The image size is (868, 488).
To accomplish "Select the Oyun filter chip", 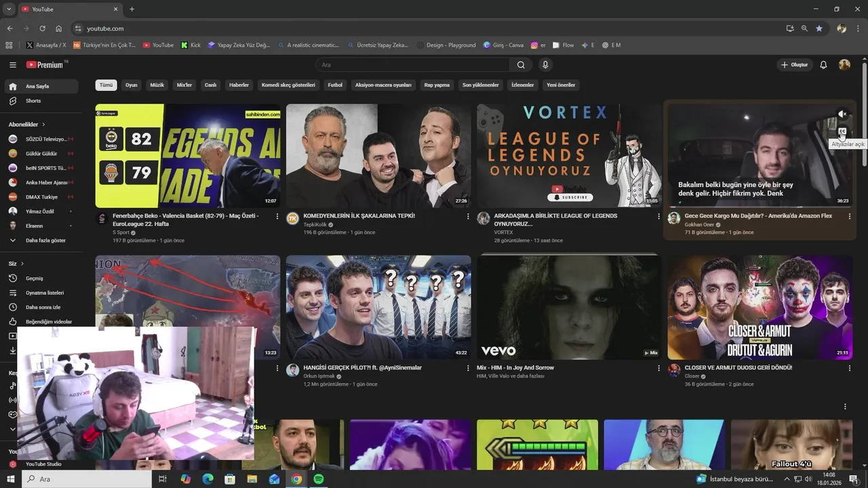I will [x=132, y=85].
